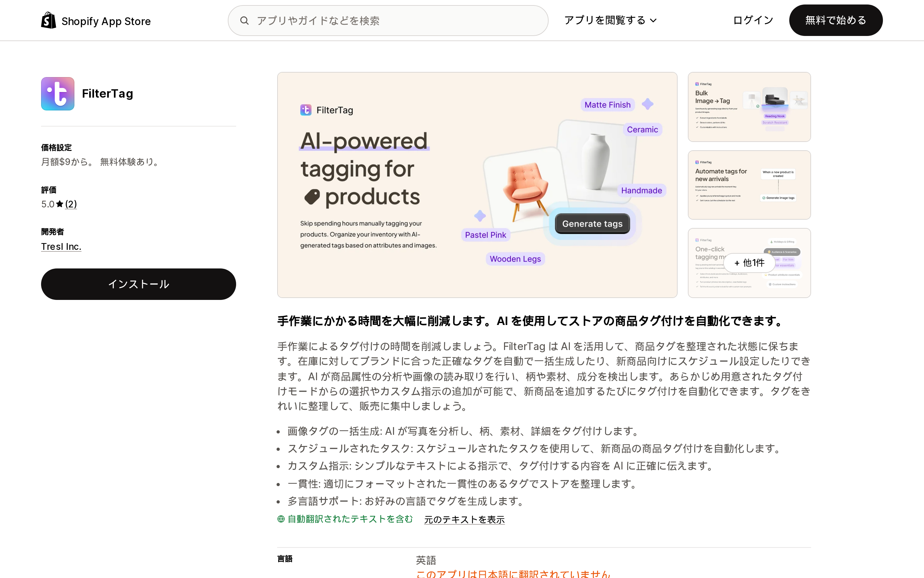Screen dimensions: 924x578
Task: Click the Shopify App Store title text
Action: [x=106, y=21]
